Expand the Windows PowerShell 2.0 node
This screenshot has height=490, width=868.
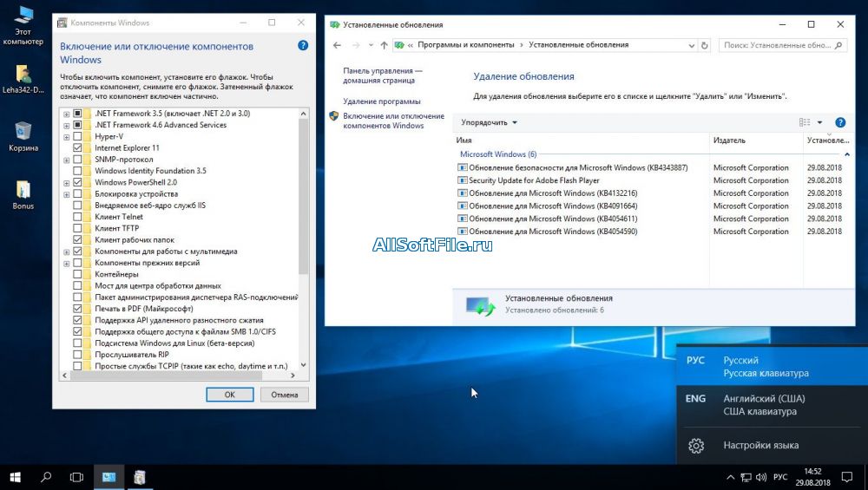pyautogui.click(x=66, y=183)
